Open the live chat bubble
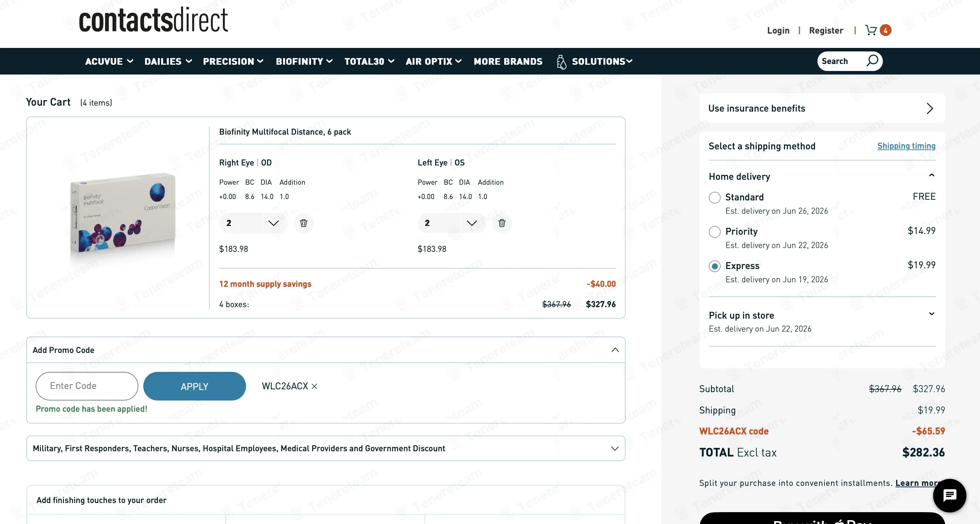 (x=949, y=495)
